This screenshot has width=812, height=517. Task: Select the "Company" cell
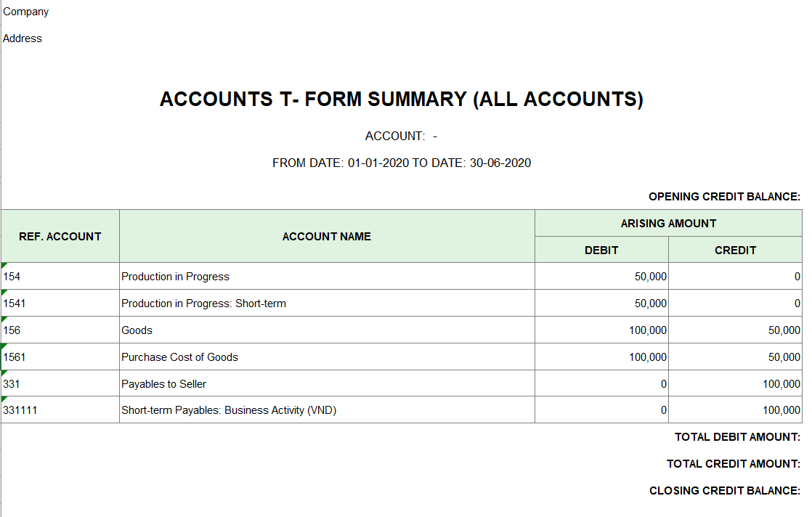click(x=26, y=12)
